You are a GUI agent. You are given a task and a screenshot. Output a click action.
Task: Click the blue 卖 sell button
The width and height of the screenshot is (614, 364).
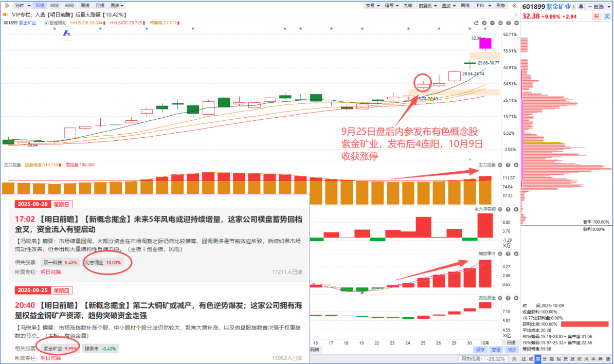tap(607, 16)
